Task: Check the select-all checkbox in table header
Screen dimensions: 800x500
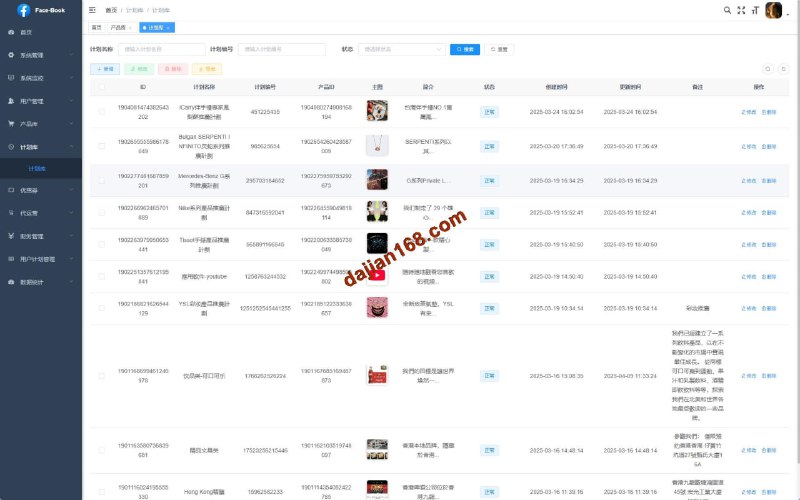Action: click(101, 87)
